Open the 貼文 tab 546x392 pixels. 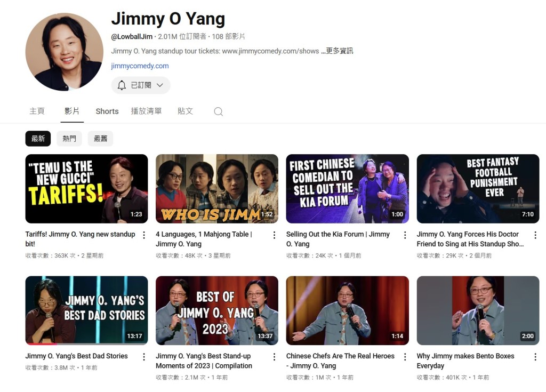185,111
